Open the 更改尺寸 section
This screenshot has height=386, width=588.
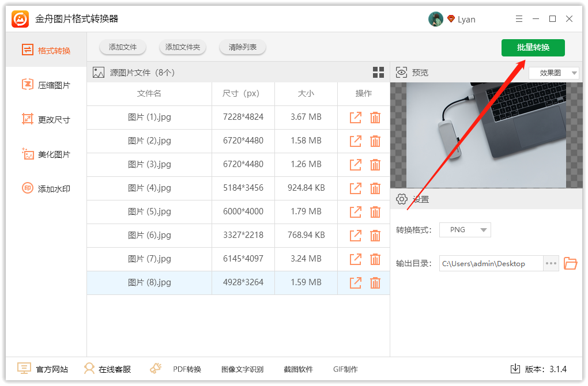coord(46,120)
